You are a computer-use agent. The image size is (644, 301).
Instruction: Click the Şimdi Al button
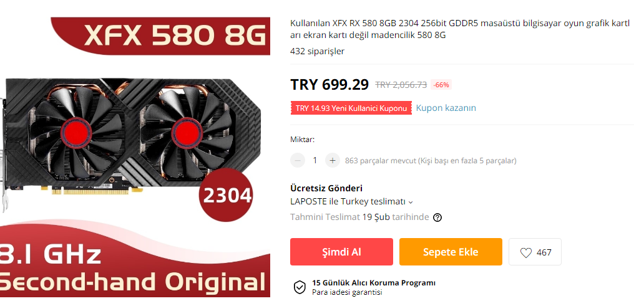[341, 252]
